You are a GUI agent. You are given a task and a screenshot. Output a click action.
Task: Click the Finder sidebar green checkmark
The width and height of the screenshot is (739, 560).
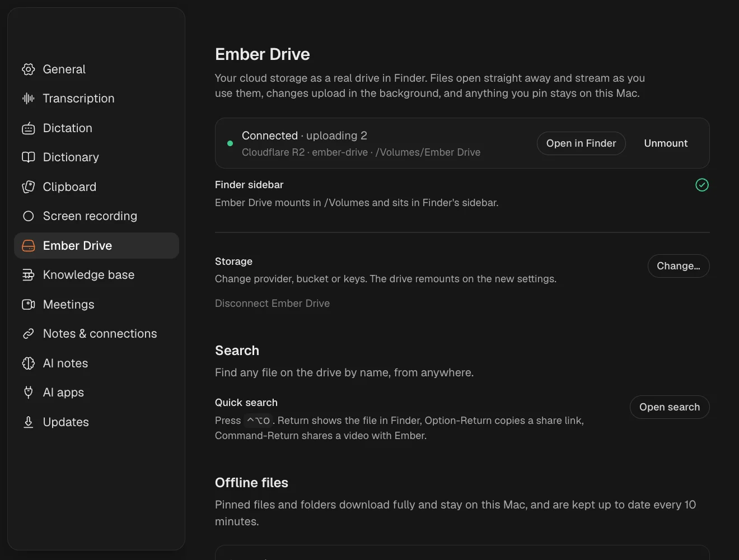tap(702, 185)
